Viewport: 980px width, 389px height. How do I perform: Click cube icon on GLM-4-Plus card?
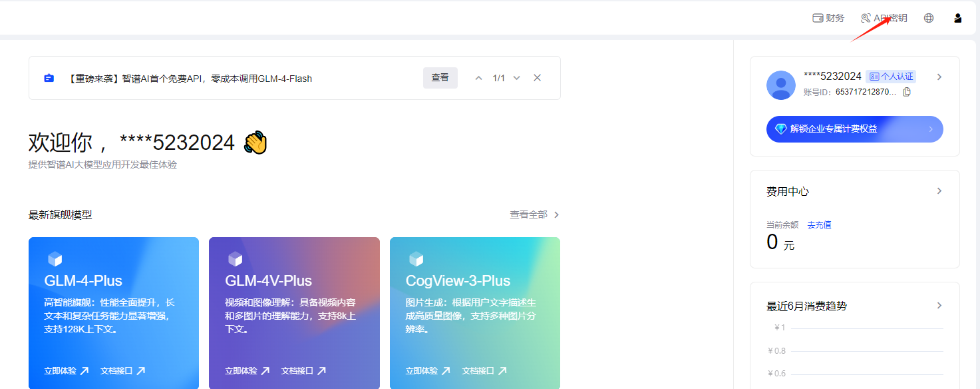click(55, 259)
